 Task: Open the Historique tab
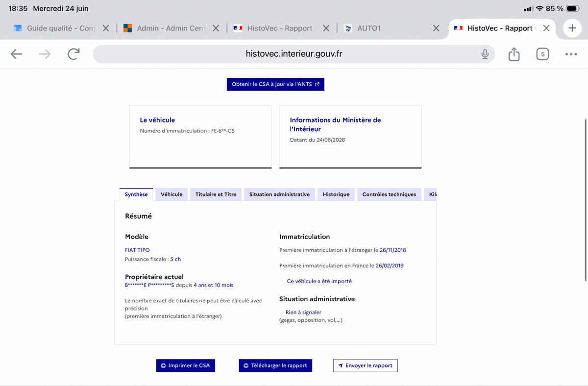[336, 194]
